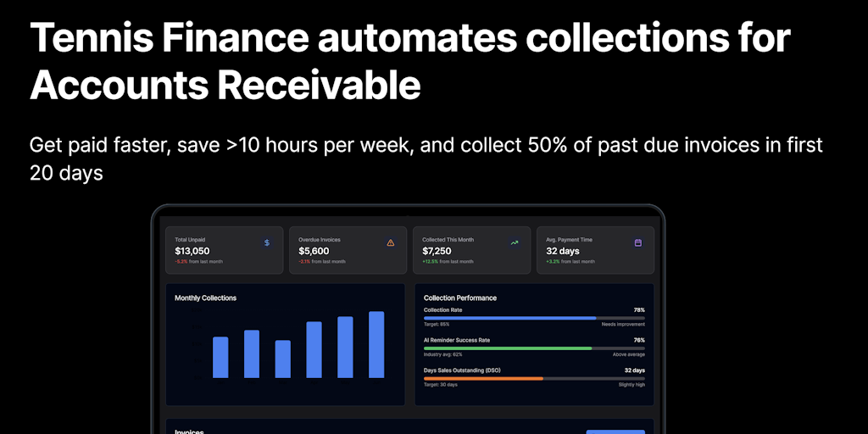Click the 'Collection Performance' panel heading
The image size is (868, 434).
[460, 298]
